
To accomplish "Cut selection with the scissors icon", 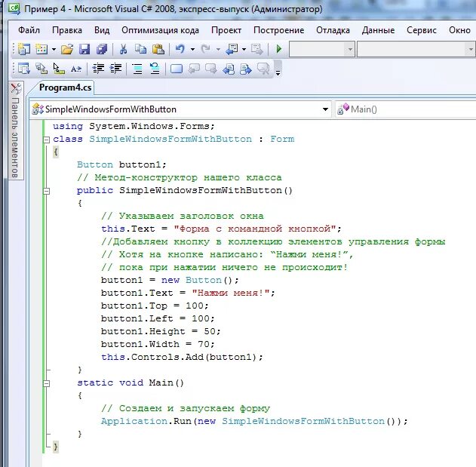I will click(123, 49).
